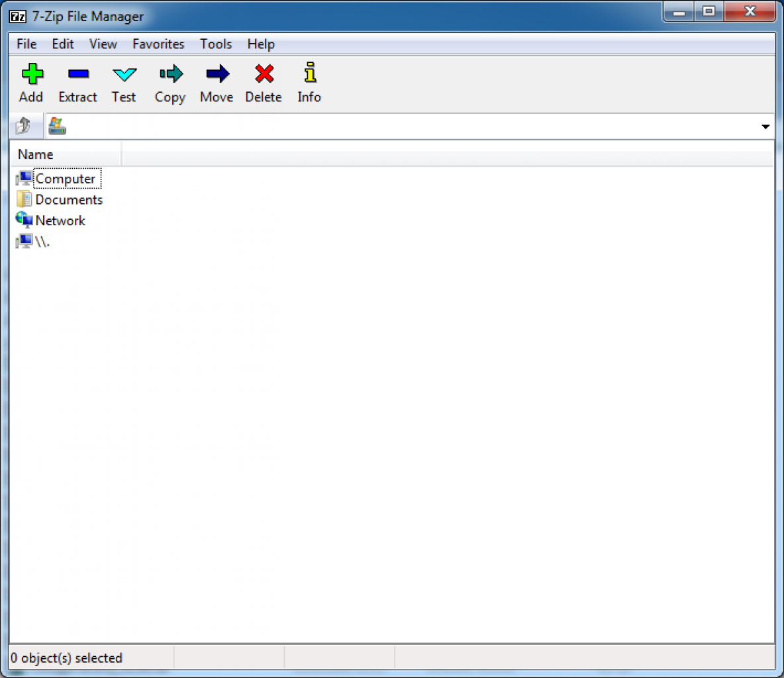
Task: Open the File menu
Action: pyautogui.click(x=26, y=44)
